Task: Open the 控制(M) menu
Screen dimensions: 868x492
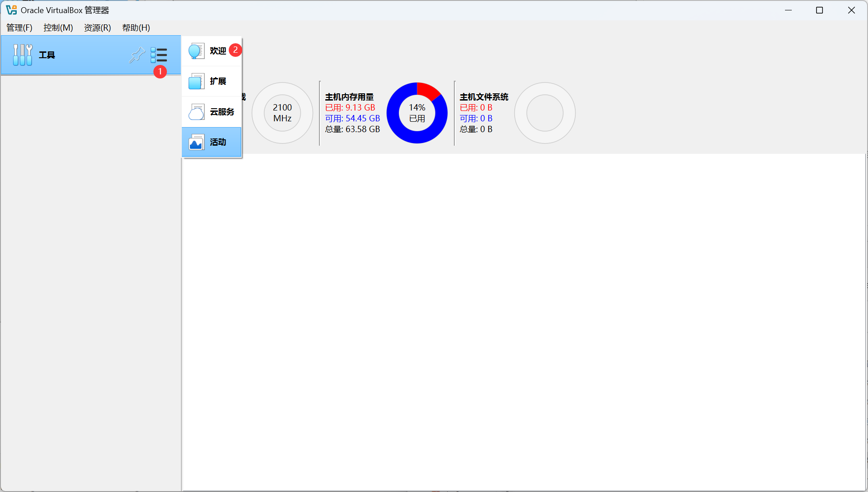Action: tap(58, 28)
